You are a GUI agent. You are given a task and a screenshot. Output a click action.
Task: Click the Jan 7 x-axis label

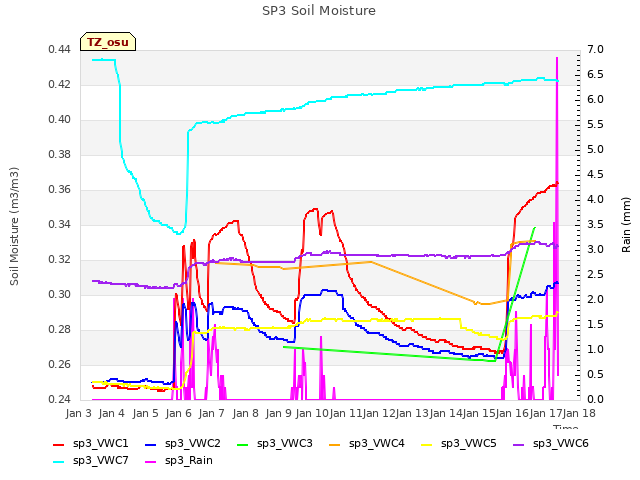(212, 413)
